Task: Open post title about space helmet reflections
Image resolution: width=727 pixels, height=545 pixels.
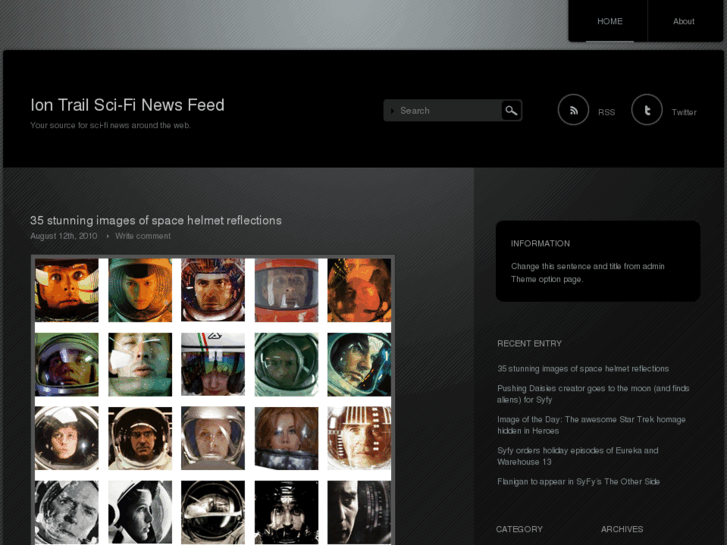Action: point(156,220)
